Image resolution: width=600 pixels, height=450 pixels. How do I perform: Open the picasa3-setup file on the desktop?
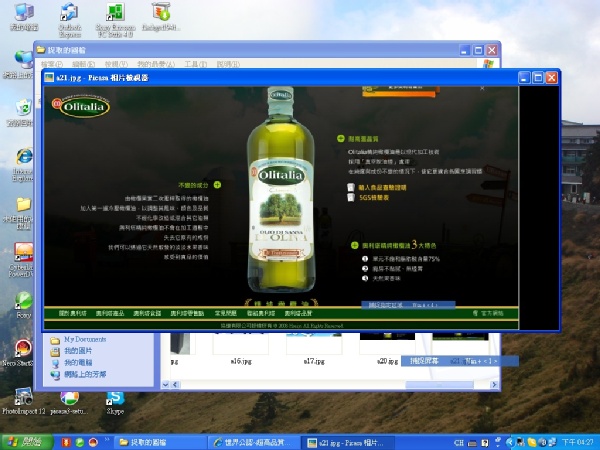point(69,402)
